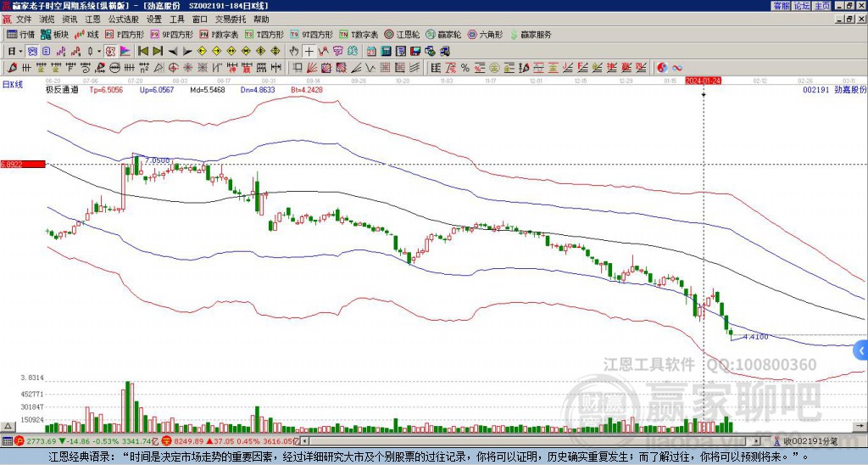Open the 交易委托 menu
868x465 pixels.
coord(231,20)
